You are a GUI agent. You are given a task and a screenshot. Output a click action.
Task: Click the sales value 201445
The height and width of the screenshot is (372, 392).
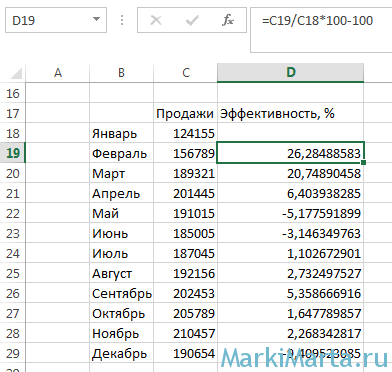[185, 193]
